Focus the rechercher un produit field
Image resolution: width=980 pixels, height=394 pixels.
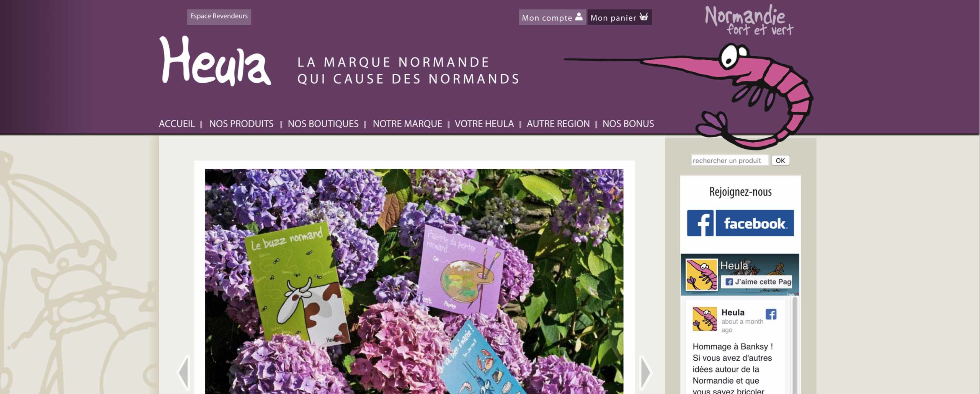tap(730, 161)
